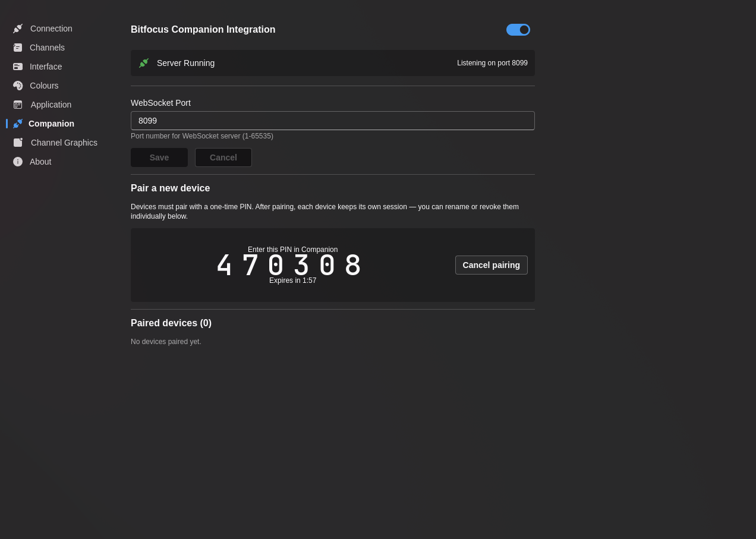Click the one-time PIN description paragraph

(325, 212)
